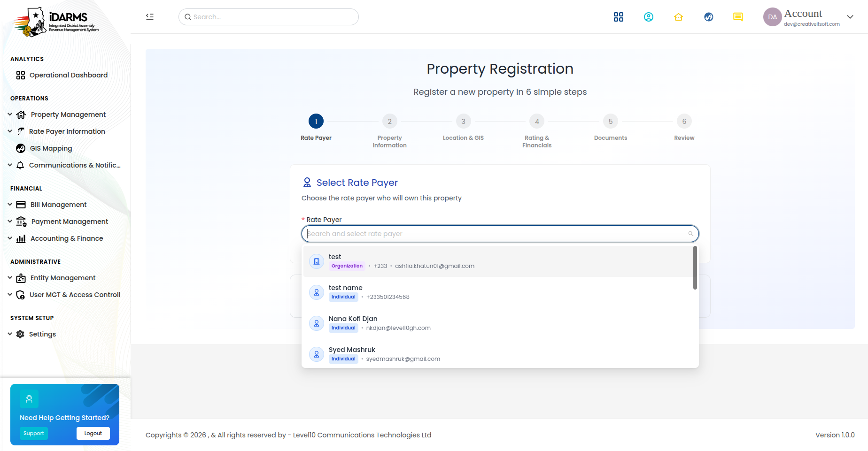Click the Support button
Image resolution: width=868 pixels, height=451 pixels.
coord(34,433)
